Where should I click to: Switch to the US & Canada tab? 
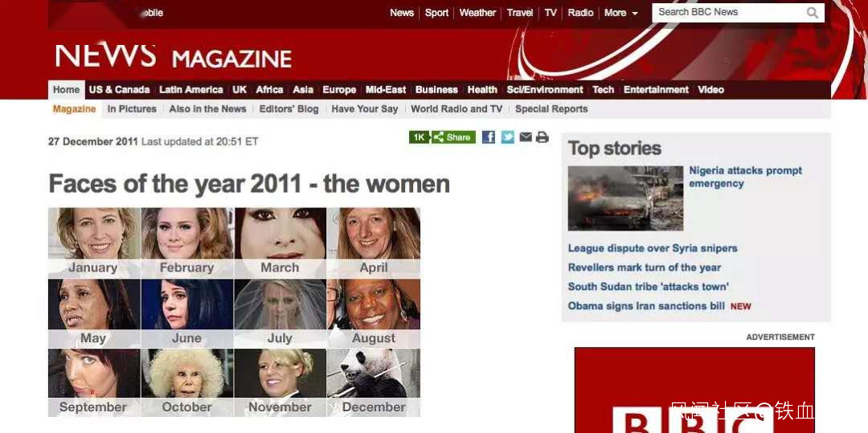(x=119, y=90)
